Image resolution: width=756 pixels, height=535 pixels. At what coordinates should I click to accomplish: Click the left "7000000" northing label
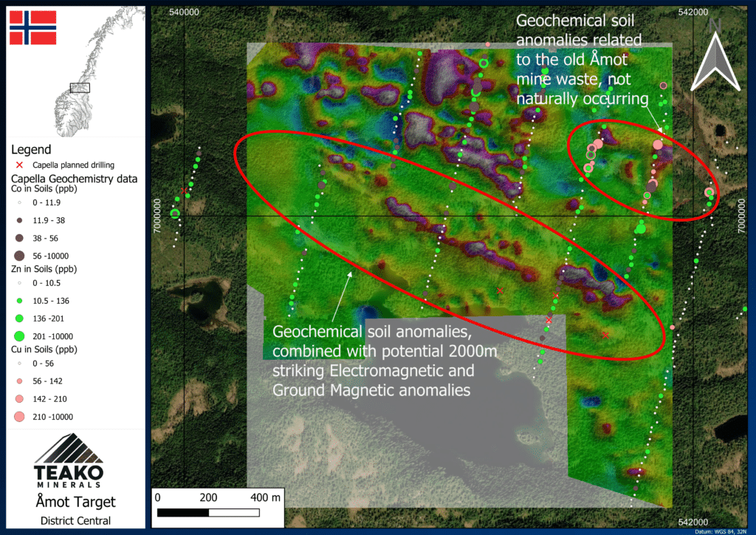(x=157, y=216)
